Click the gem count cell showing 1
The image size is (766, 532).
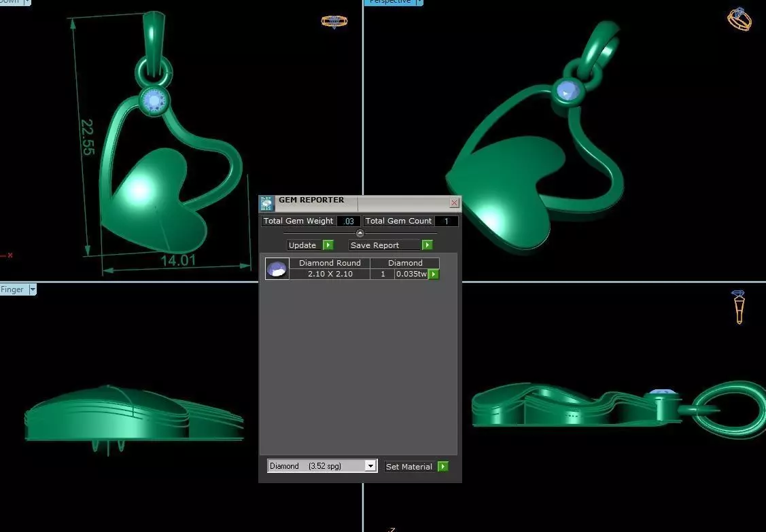coord(383,274)
